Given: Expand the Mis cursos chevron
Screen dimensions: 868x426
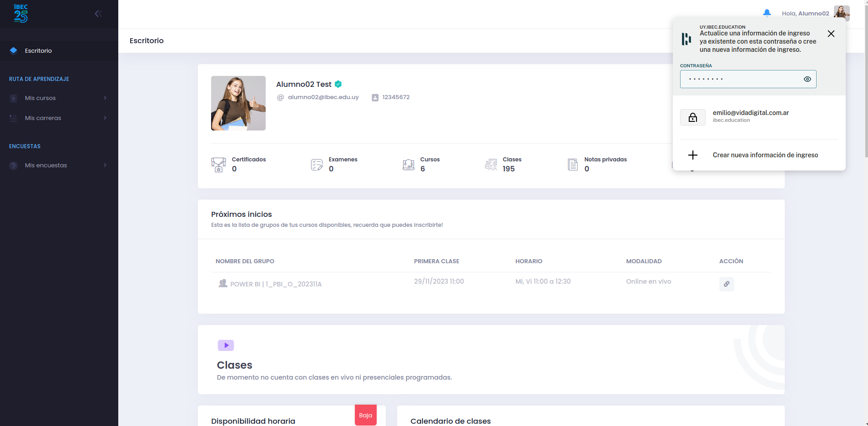Looking at the screenshot, I should tap(105, 98).
